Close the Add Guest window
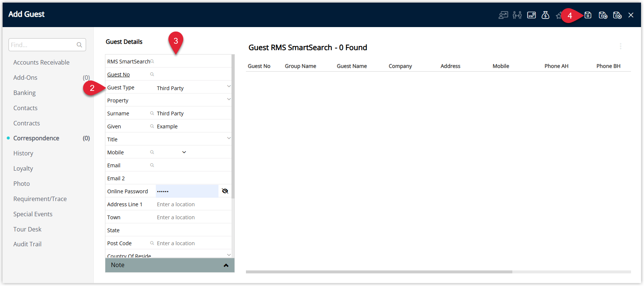This screenshot has height=286, width=644. (631, 15)
